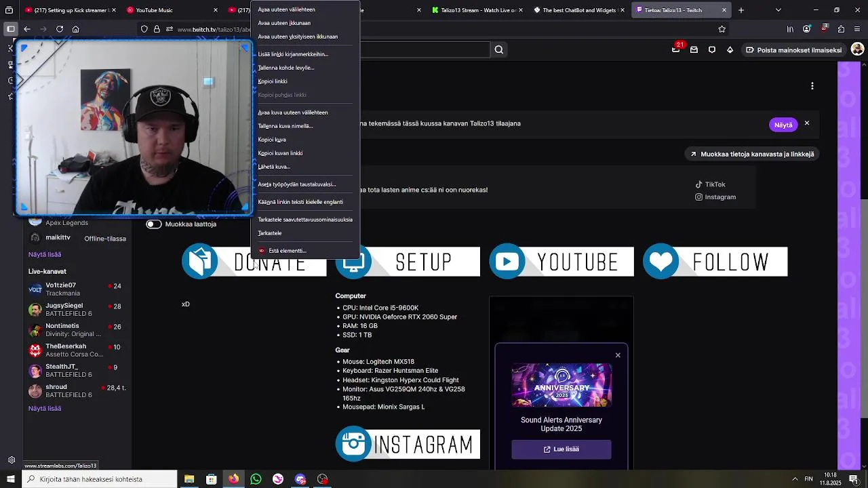Open the uBlock extension icon with badge

point(824,28)
